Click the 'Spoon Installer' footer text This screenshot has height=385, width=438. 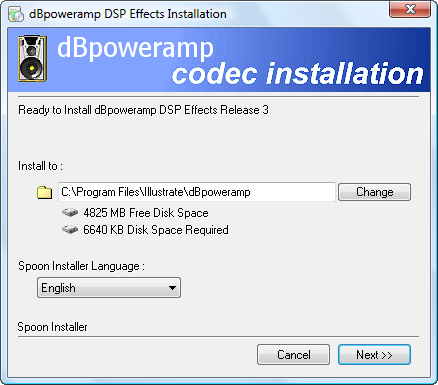[x=52, y=327]
